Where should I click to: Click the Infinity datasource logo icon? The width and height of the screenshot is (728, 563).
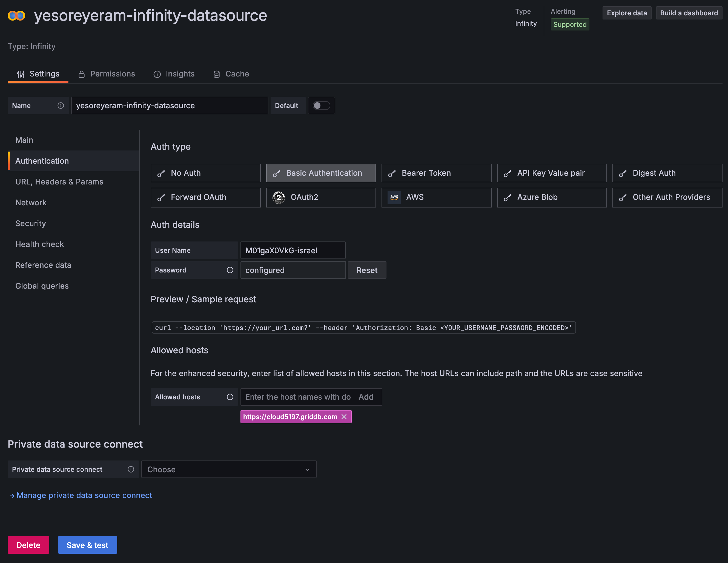click(16, 15)
